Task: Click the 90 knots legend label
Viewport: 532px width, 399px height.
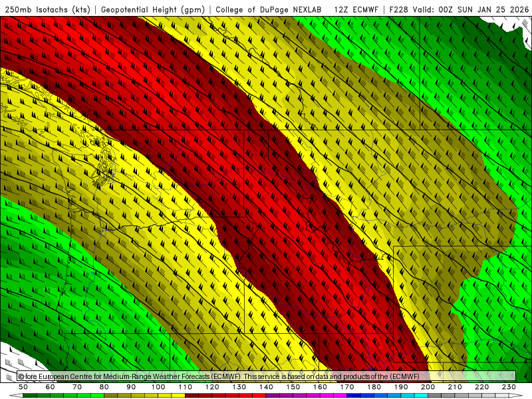Action: 131,387
